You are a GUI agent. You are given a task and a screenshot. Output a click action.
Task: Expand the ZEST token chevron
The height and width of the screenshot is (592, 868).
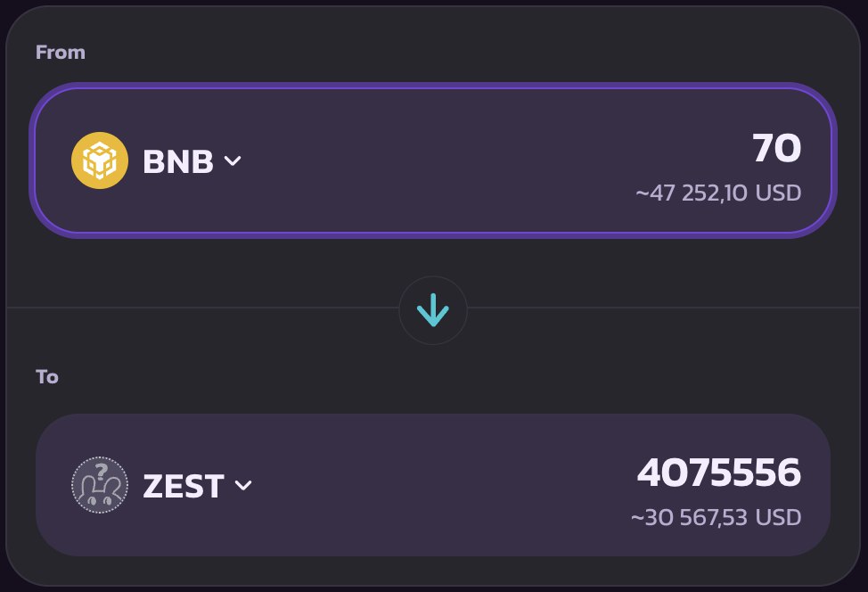[243, 486]
